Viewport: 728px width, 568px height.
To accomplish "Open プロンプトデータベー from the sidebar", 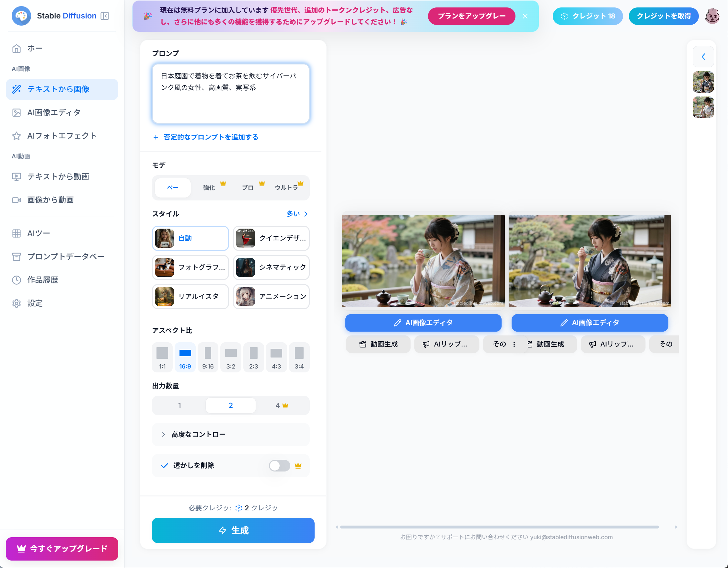I will click(x=66, y=256).
